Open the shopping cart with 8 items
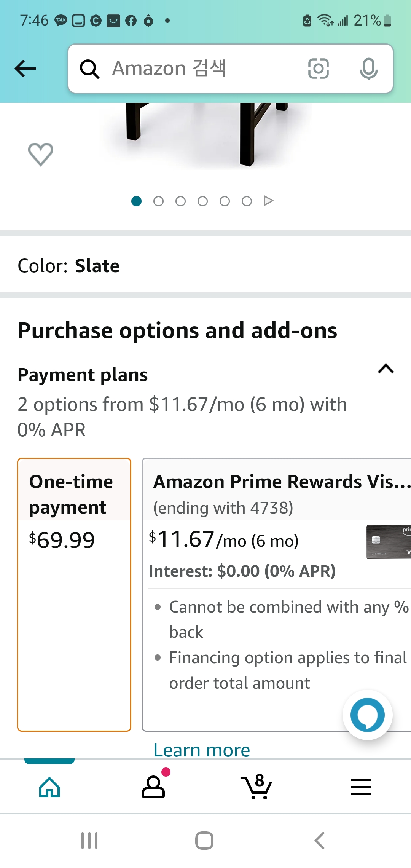Viewport: 411px width, 868px height. 256,787
